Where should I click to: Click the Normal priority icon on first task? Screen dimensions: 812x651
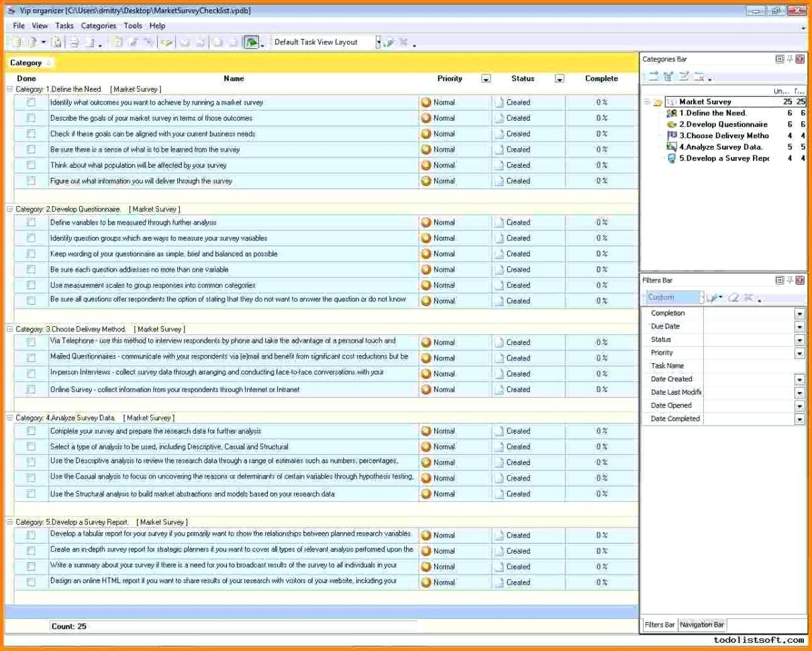click(x=425, y=102)
